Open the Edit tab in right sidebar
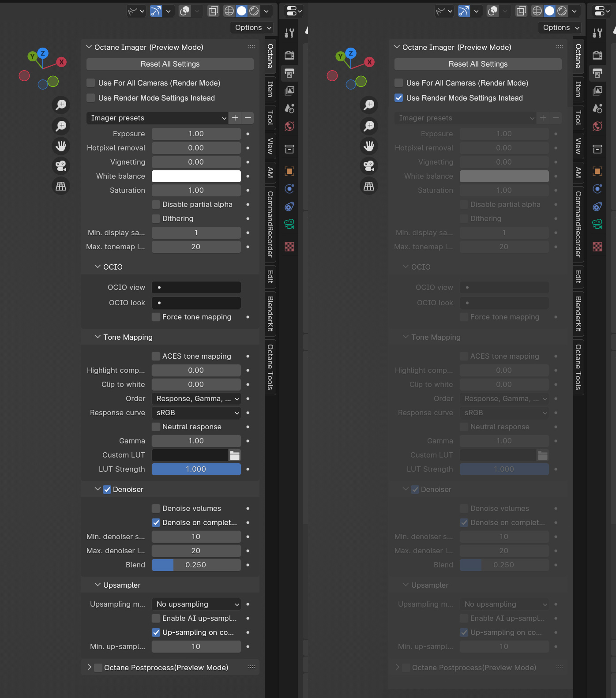616x698 pixels. [578, 277]
